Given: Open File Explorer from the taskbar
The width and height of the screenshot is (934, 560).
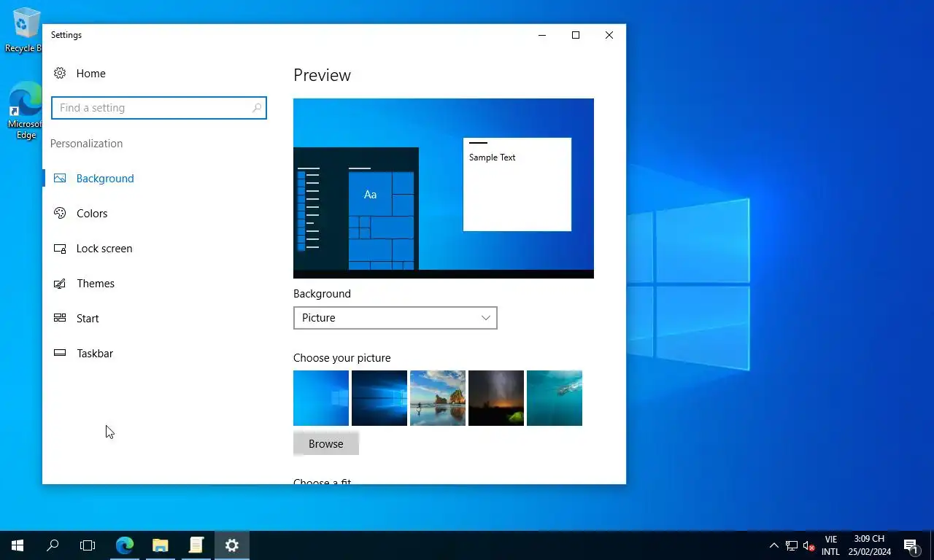Looking at the screenshot, I should (x=160, y=545).
